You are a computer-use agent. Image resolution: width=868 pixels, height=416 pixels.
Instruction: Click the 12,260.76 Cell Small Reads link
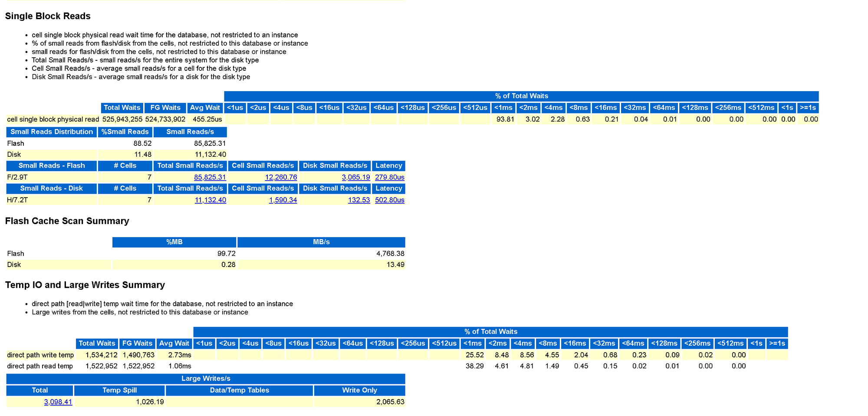tap(281, 177)
